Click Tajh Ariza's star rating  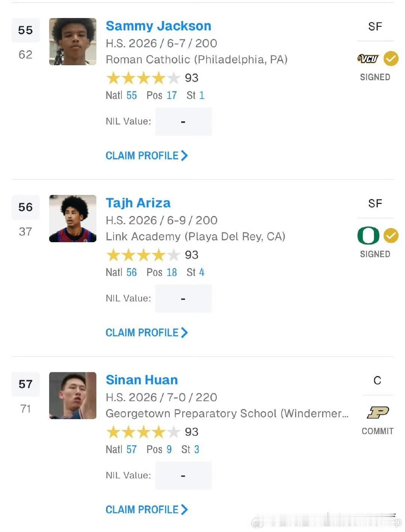tap(143, 255)
